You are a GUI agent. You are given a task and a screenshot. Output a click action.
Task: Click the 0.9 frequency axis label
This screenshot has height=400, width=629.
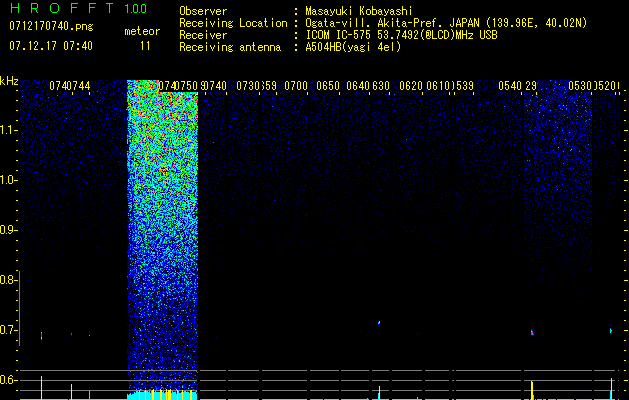[x=8, y=230]
